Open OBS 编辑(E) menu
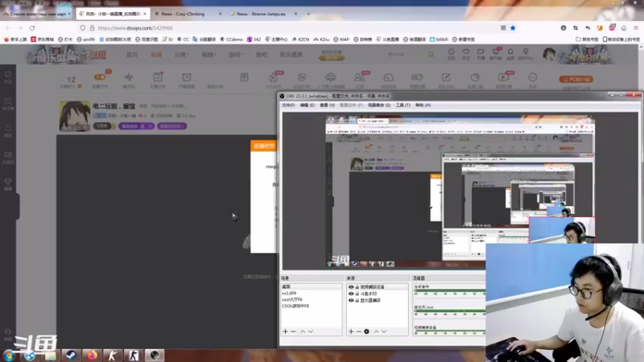The width and height of the screenshot is (644, 362). pyautogui.click(x=308, y=105)
